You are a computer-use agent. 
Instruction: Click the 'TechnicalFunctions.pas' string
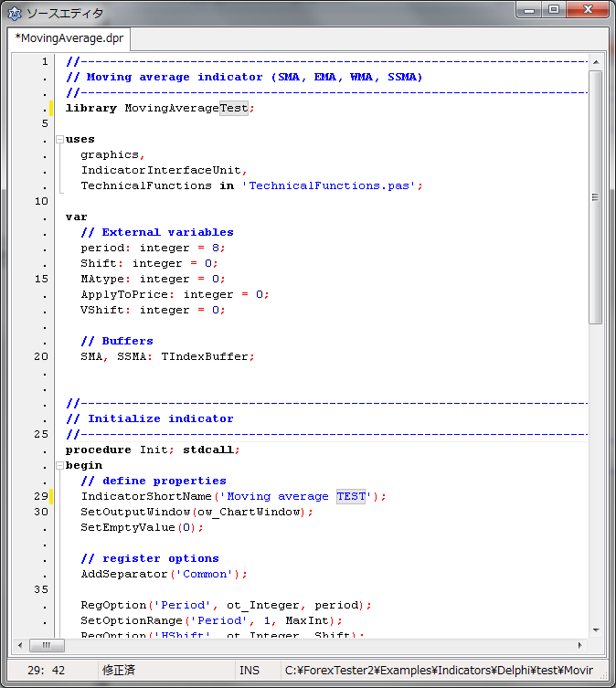click(x=329, y=186)
